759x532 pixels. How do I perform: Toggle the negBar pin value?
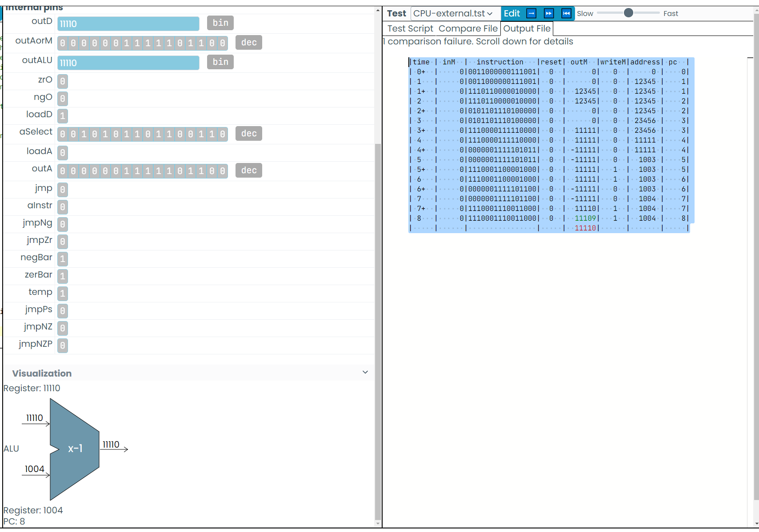pyautogui.click(x=63, y=259)
